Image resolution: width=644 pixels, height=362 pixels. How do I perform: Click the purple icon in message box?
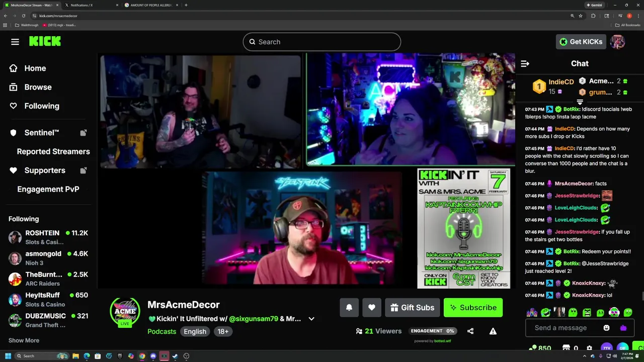(x=623, y=328)
